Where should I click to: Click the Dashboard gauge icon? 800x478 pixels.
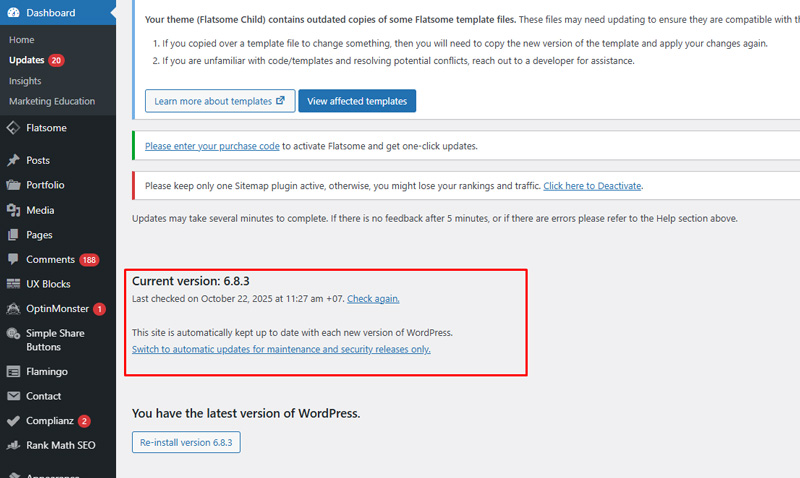click(13, 13)
